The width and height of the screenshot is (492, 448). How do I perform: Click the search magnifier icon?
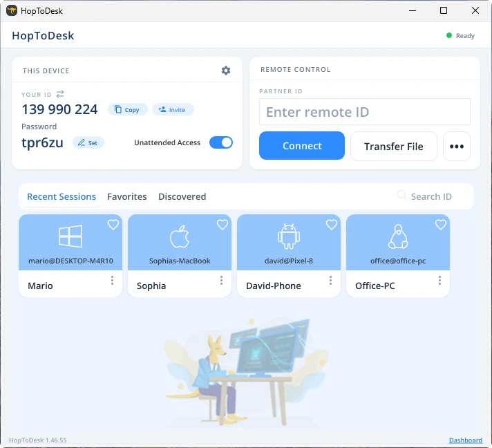pos(401,195)
